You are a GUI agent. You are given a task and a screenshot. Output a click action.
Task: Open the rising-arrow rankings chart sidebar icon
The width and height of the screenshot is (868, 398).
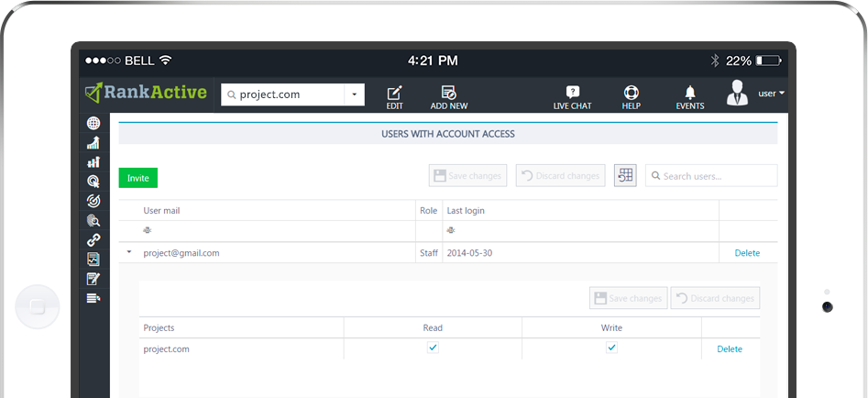[93, 143]
